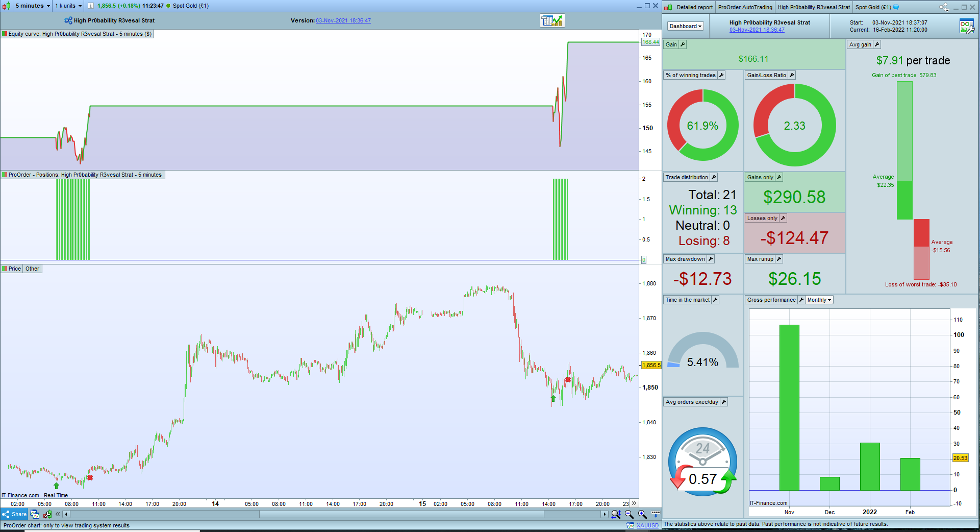Click the February bar in Gross performance

pyautogui.click(x=910, y=474)
